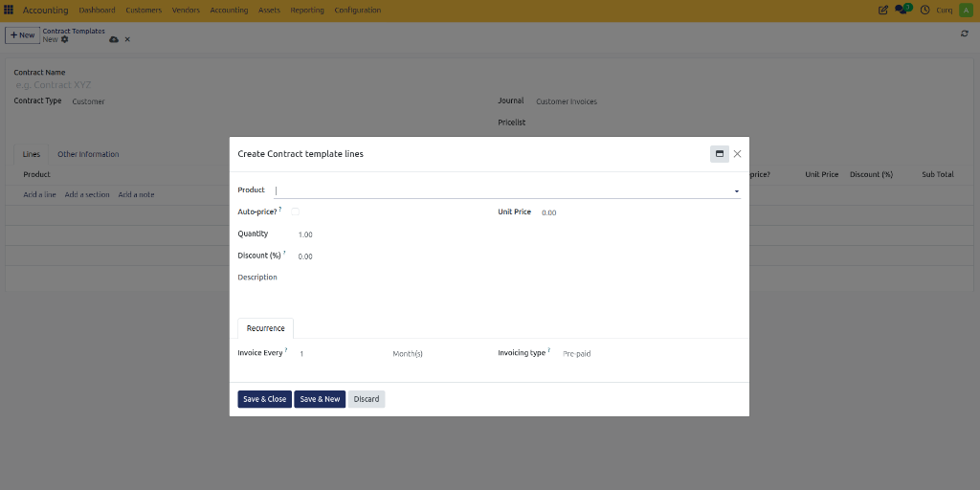Click the Discard button
Image resolution: width=980 pixels, height=490 pixels.
click(x=367, y=399)
